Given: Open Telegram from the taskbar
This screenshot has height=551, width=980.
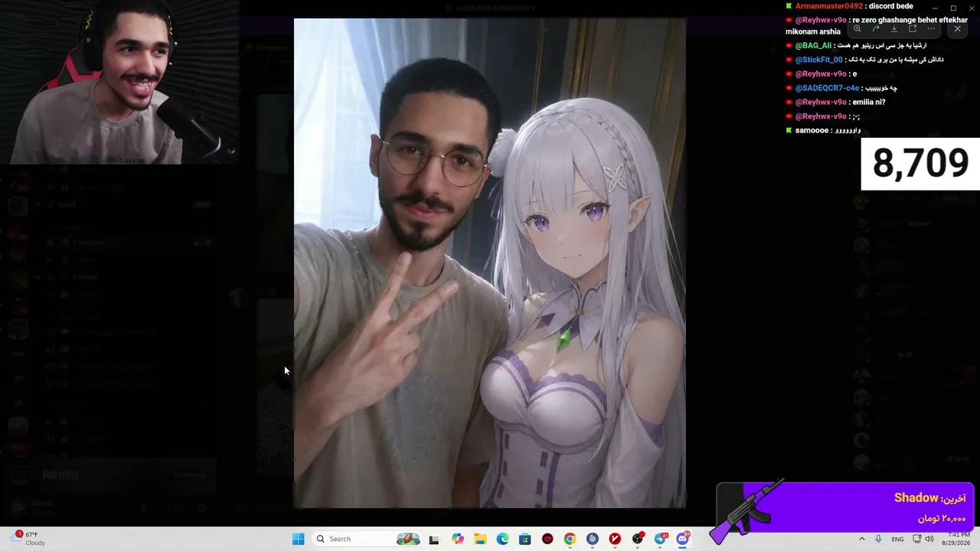Looking at the screenshot, I should (660, 539).
